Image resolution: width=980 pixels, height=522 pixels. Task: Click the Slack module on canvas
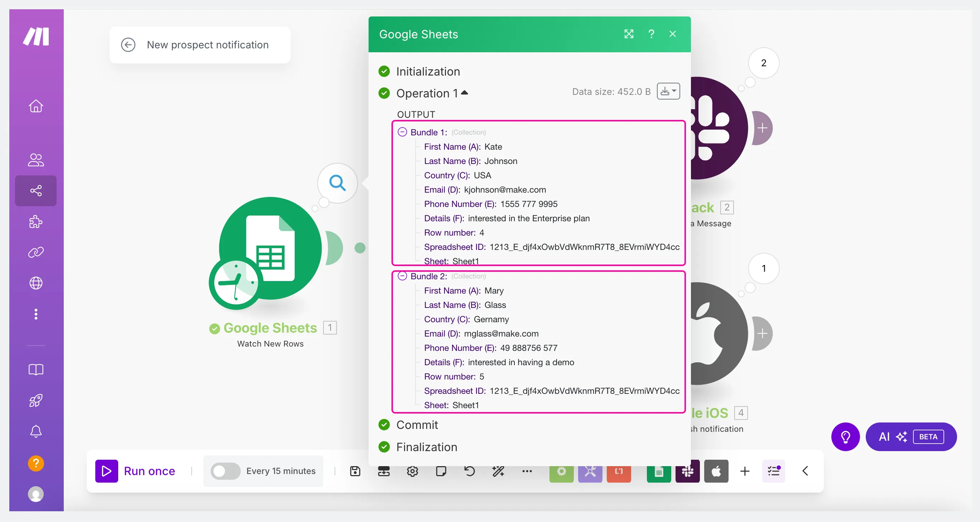click(719, 128)
